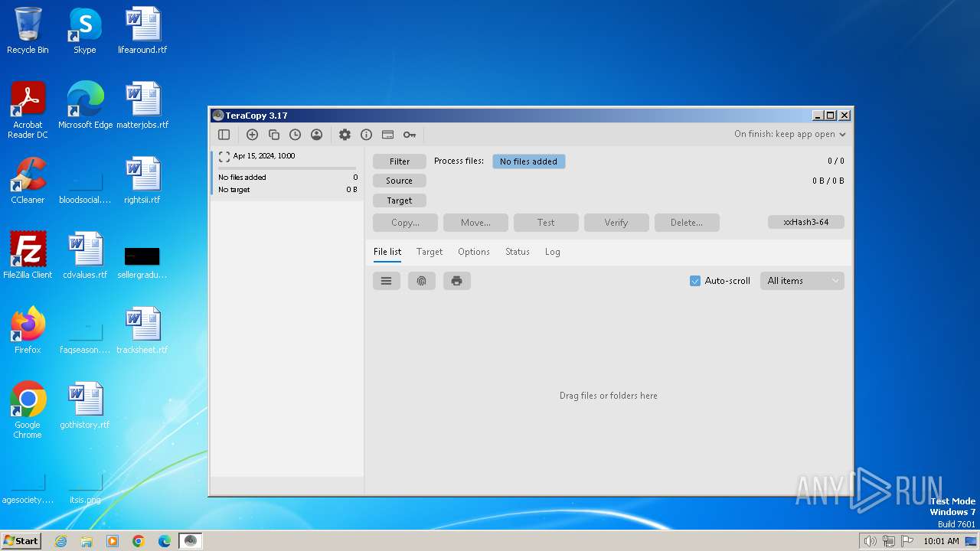Open the Firefox desktop shortcut

pyautogui.click(x=28, y=331)
